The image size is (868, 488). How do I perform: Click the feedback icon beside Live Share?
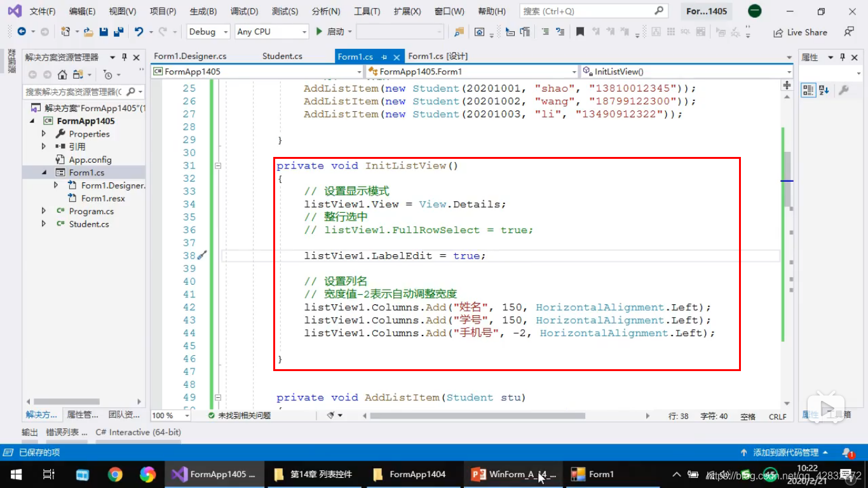click(849, 32)
